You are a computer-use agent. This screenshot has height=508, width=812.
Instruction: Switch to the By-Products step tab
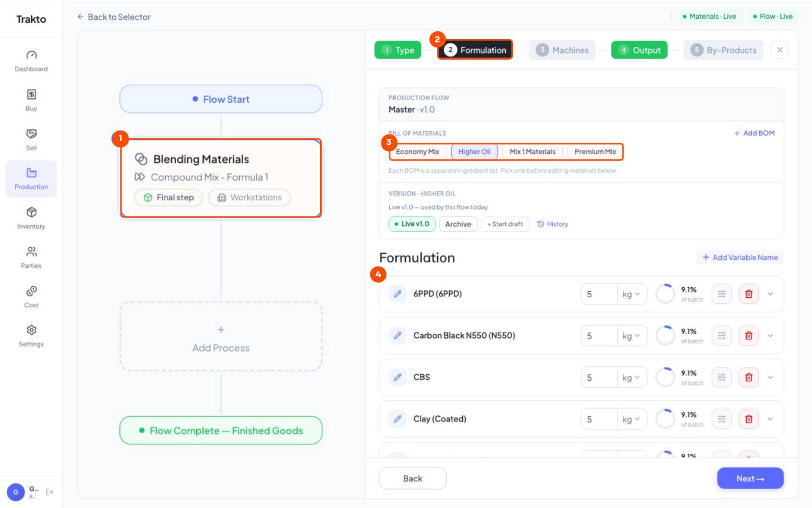click(x=723, y=50)
